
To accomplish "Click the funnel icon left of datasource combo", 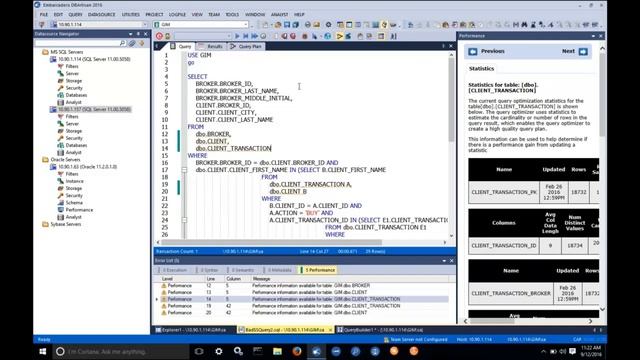I will click(x=42, y=25).
